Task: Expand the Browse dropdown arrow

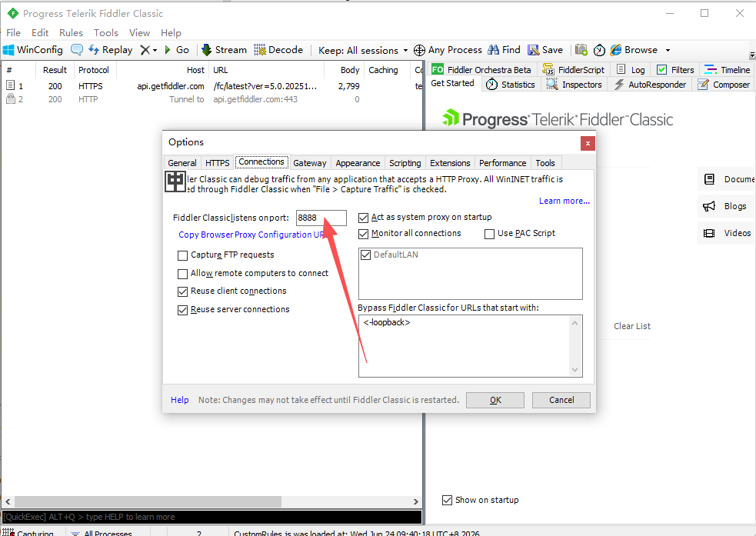Action: point(668,50)
